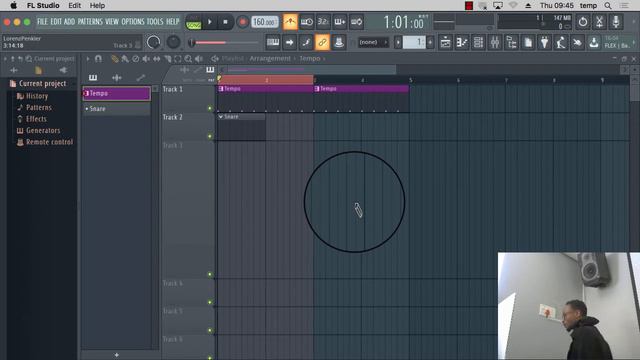The width and height of the screenshot is (640, 360).
Task: Open the PATTERNS menu
Action: (x=90, y=22)
